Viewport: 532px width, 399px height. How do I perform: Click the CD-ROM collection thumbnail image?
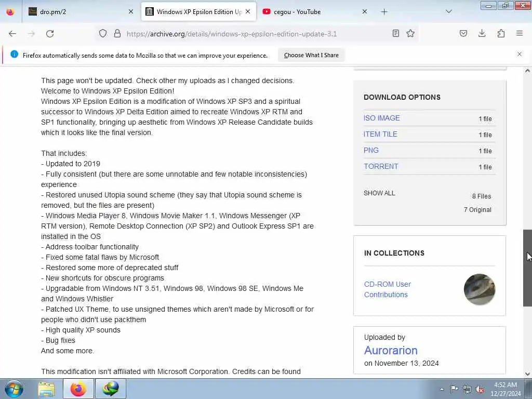pyautogui.click(x=480, y=289)
